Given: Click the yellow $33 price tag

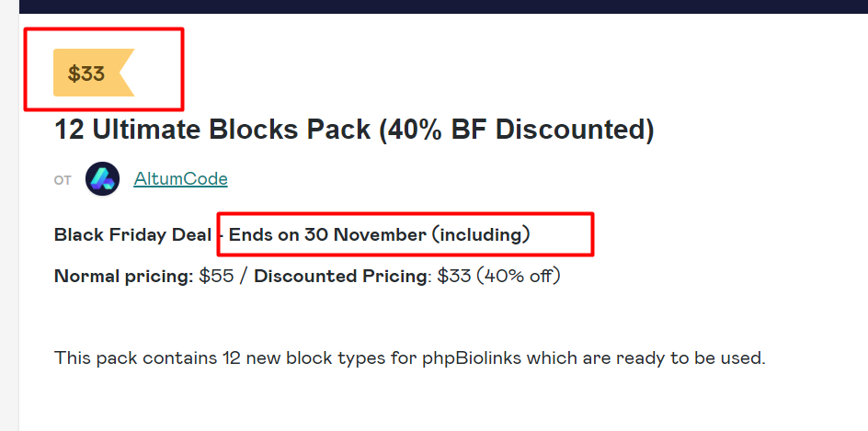Looking at the screenshot, I should 88,73.
